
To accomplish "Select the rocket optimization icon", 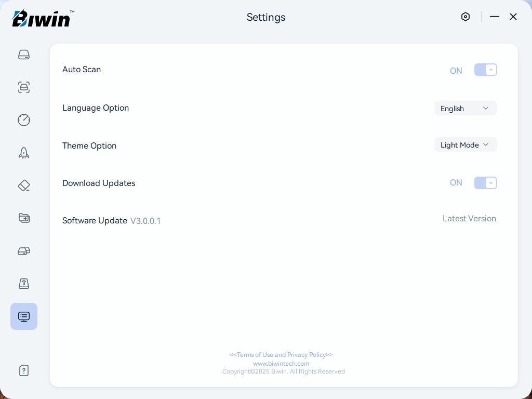I will [x=24, y=153].
